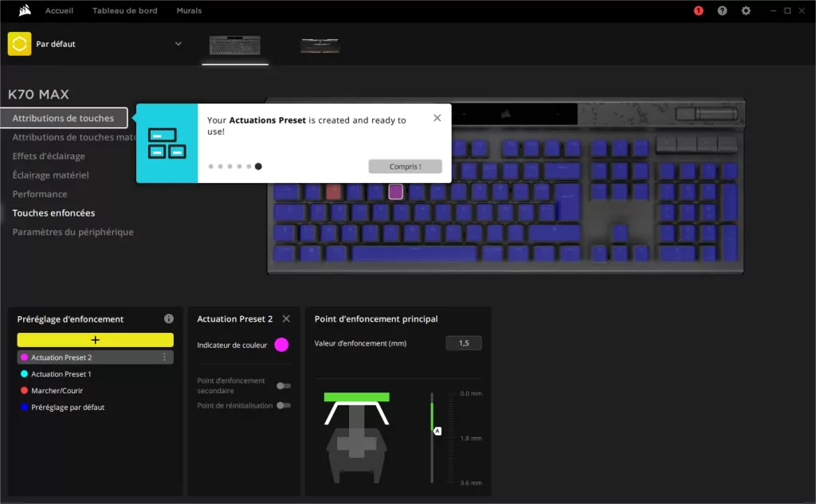Expand the Par défaut profile dropdown
Viewport: 816px width, 504px height.
click(178, 45)
